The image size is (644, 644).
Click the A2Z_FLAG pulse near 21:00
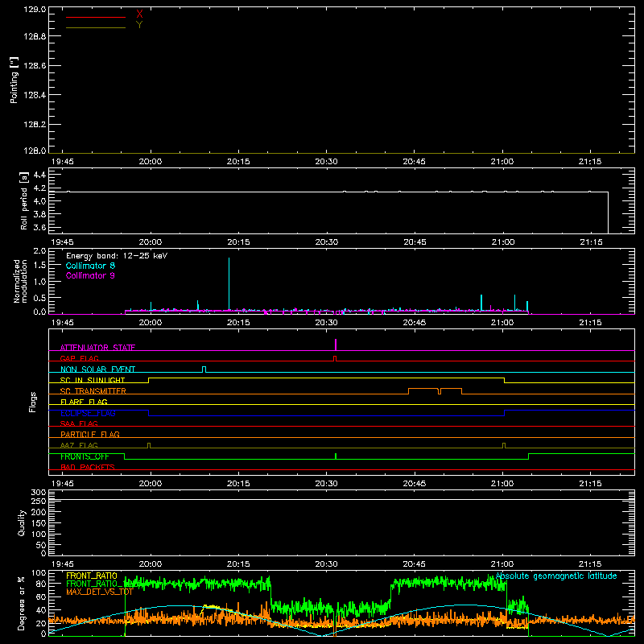click(504, 445)
